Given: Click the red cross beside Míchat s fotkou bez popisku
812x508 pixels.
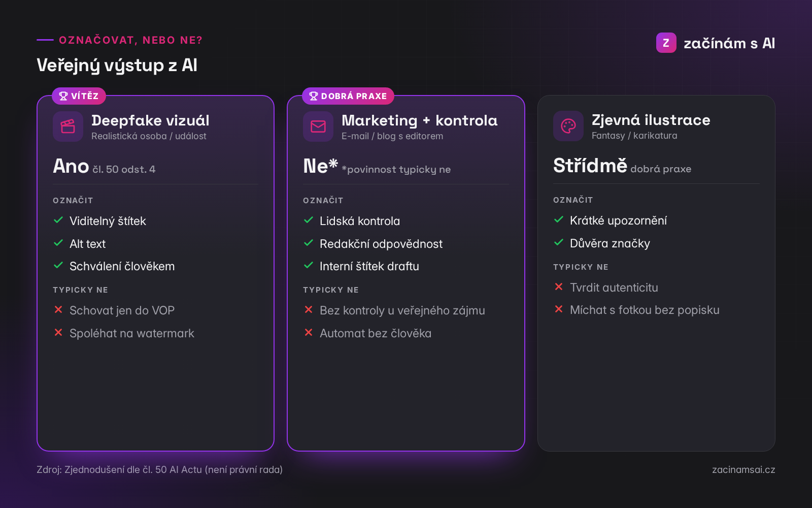Looking at the screenshot, I should click(x=559, y=309).
